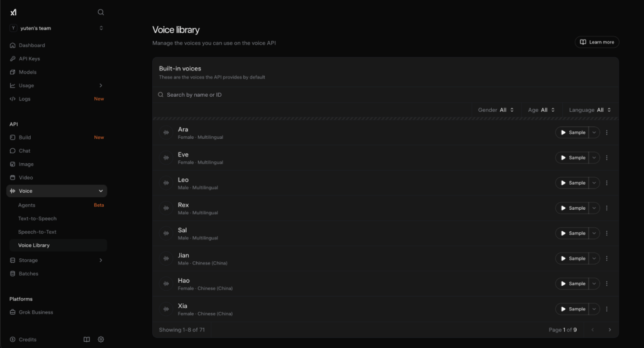Expand sample options dropdown for Eve
The image size is (644, 348).
coord(594,158)
